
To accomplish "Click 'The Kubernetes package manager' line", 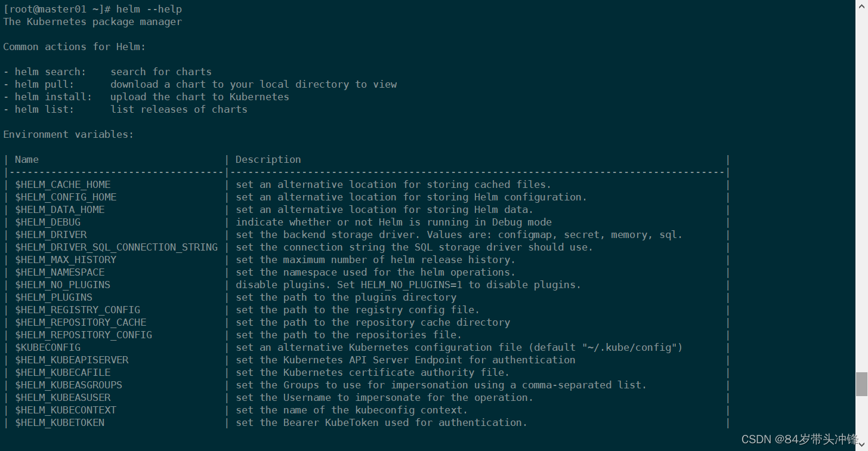I will (92, 21).
